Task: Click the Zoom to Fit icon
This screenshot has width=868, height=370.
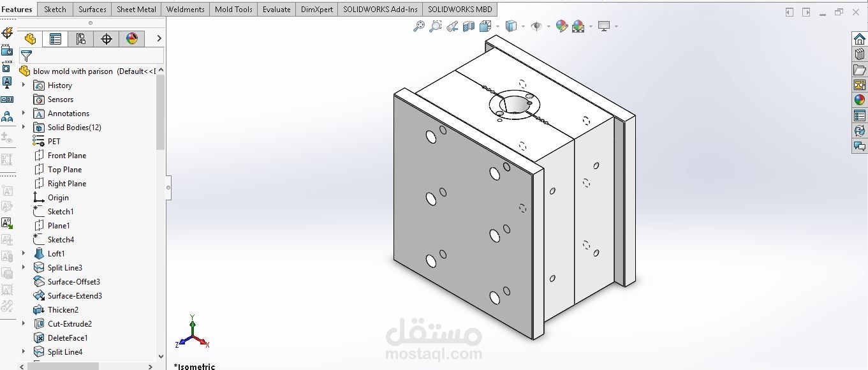Action: pos(419,26)
